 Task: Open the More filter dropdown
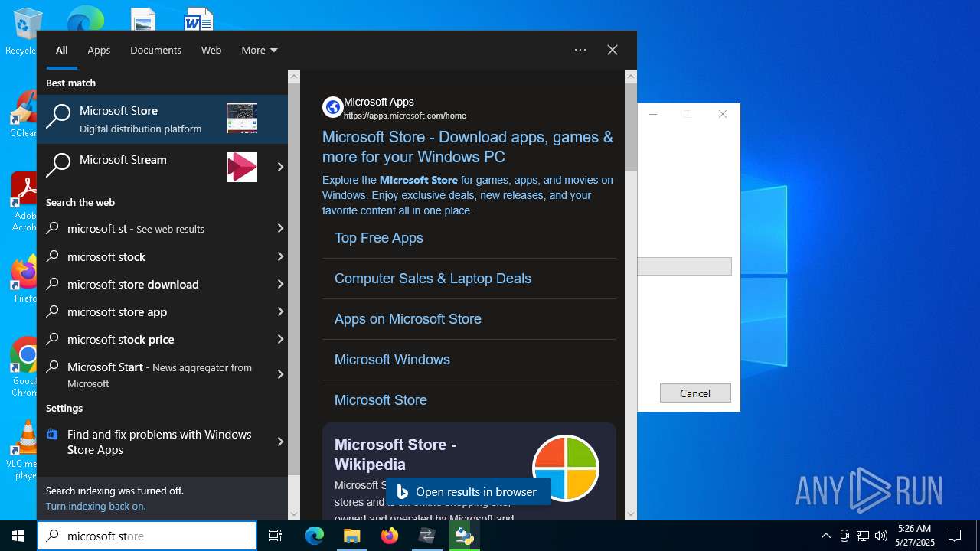[260, 50]
